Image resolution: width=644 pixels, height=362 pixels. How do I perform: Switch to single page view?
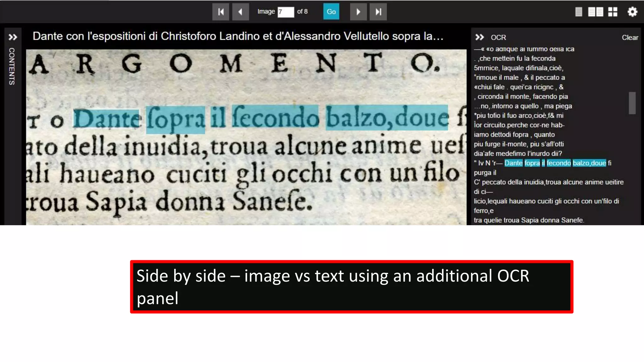point(579,12)
